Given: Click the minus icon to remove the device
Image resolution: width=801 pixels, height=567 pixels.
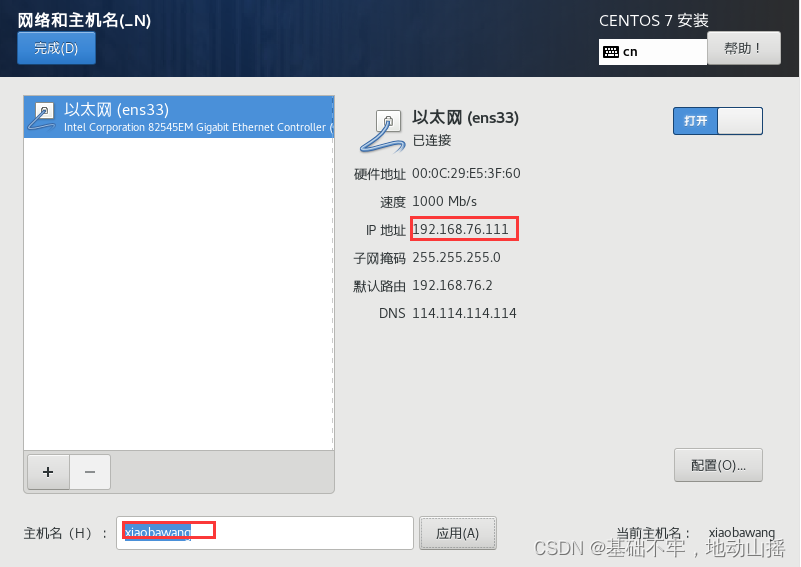Looking at the screenshot, I should click(x=90, y=472).
